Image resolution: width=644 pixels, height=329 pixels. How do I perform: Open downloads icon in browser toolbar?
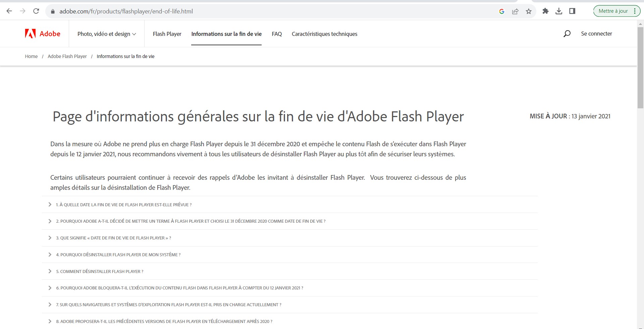[x=559, y=11]
